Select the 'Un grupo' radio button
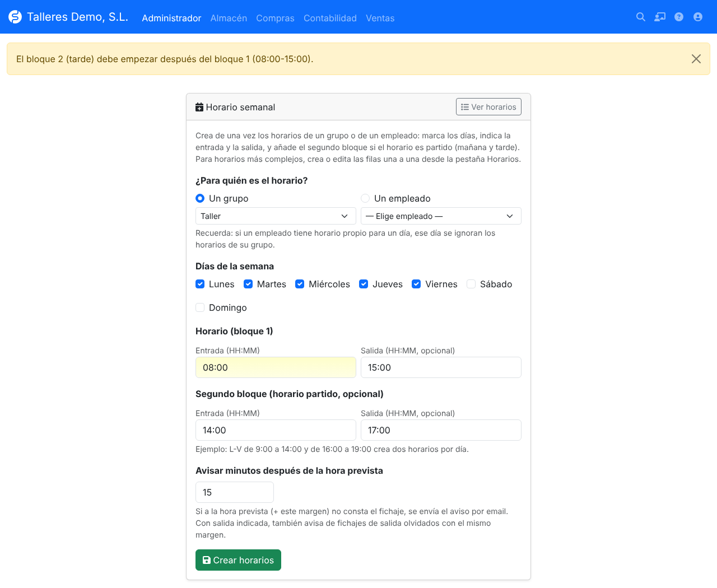717x588 pixels. click(x=200, y=198)
